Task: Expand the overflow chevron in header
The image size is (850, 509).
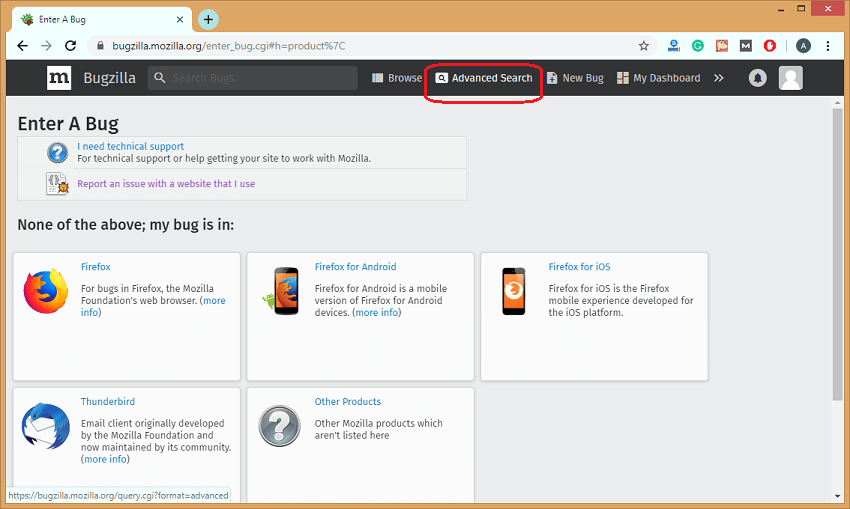Action: [719, 78]
